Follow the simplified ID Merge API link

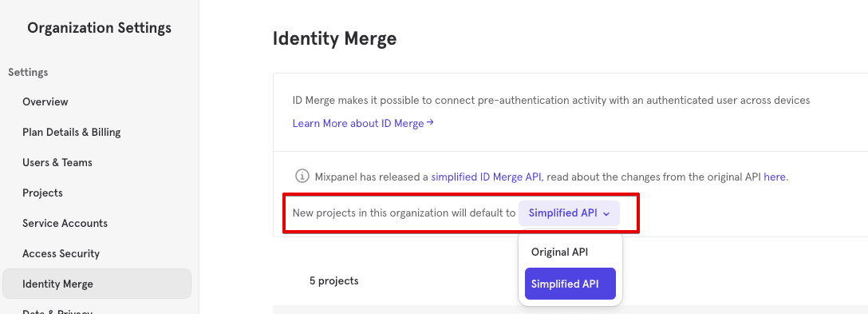point(486,177)
